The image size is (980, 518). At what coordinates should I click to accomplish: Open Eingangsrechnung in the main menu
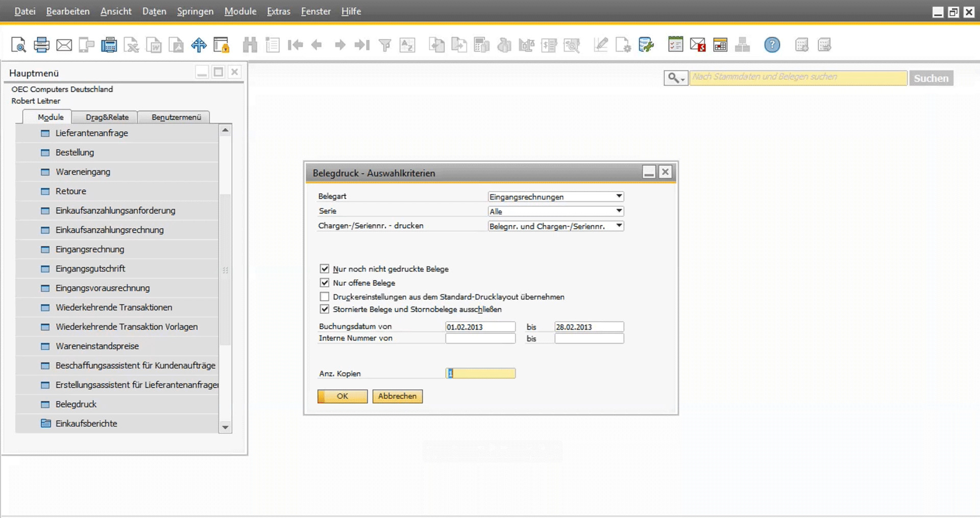coord(117,249)
